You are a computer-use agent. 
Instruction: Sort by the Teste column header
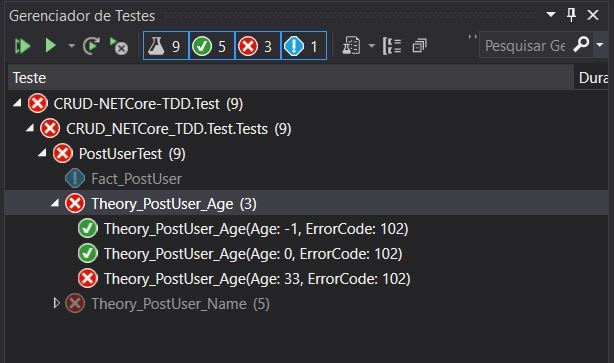(291, 78)
